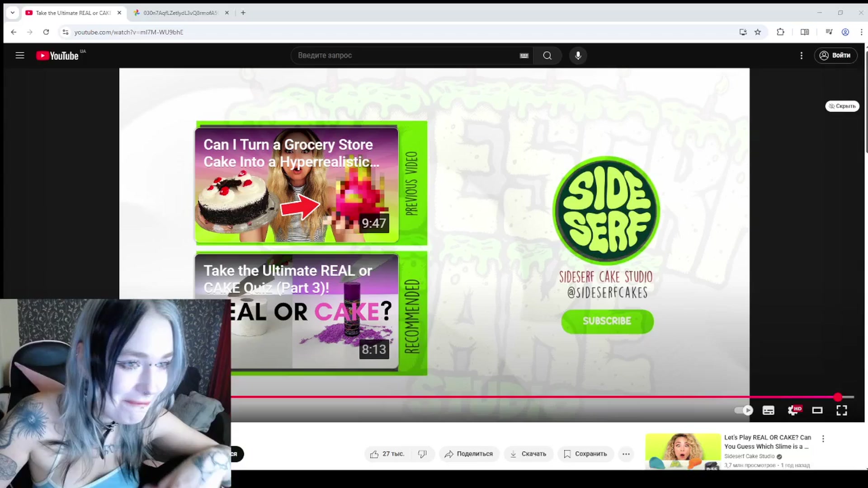Open YouTube settings three-dot menu

pos(802,56)
